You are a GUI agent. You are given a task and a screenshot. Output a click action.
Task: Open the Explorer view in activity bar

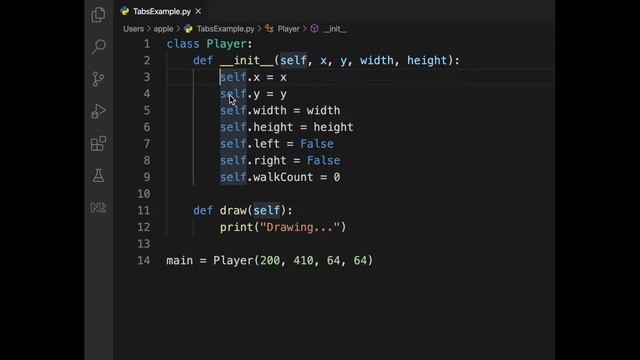[x=98, y=15]
